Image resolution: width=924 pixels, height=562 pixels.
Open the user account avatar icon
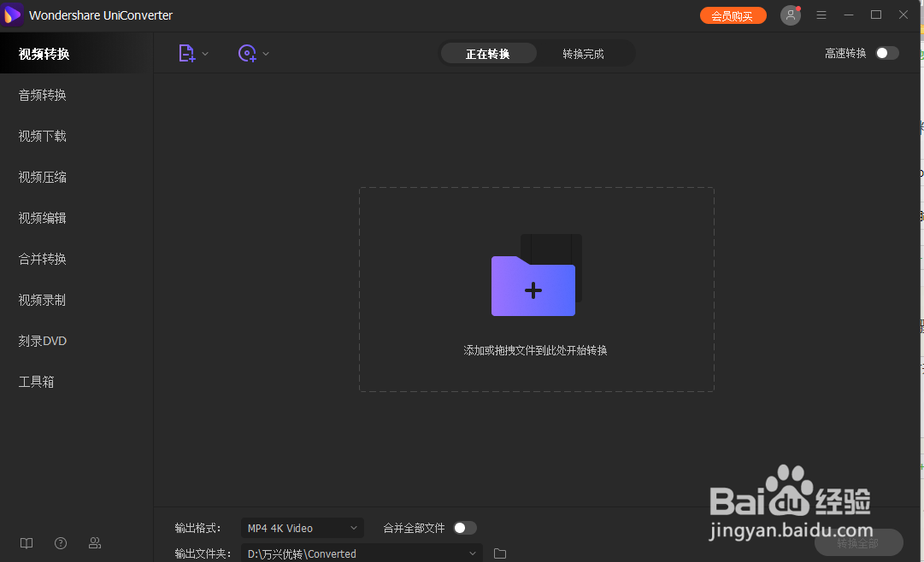(790, 15)
